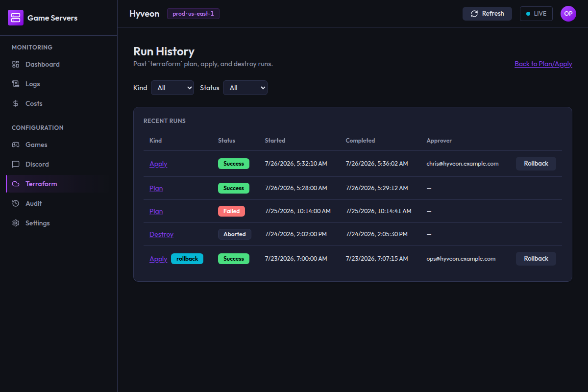
Task: Click completed time 7/24/2026, 2:05:30 PM
Action: click(376, 234)
